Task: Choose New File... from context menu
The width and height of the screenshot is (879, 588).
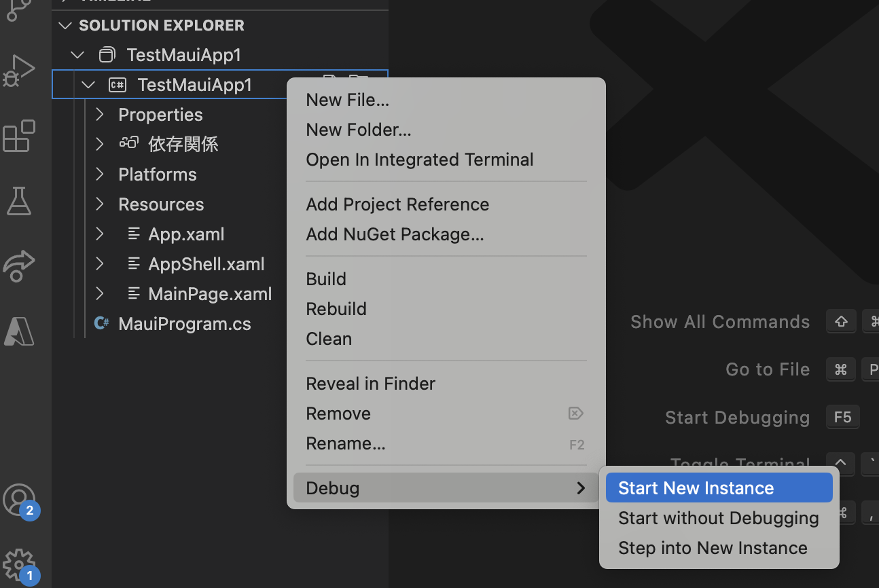Action: [446, 100]
